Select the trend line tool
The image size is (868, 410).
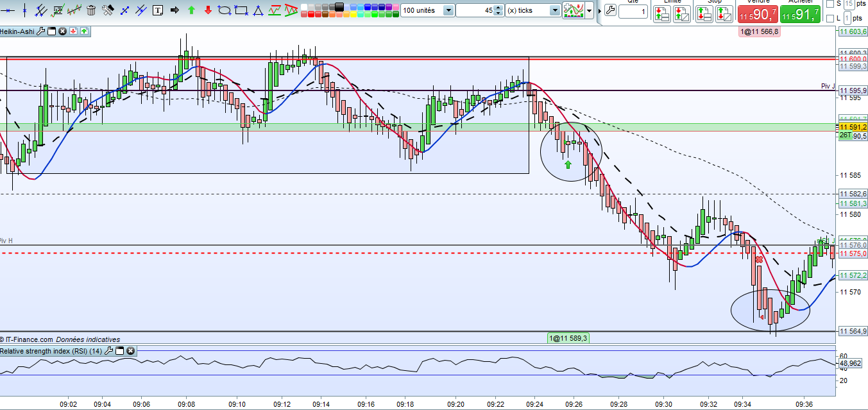[140, 10]
